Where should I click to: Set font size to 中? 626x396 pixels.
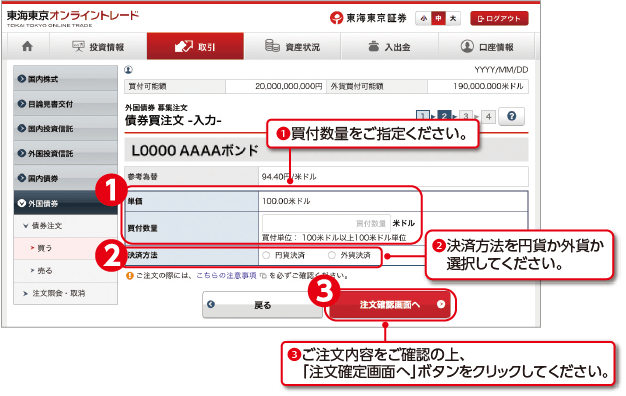(x=438, y=18)
